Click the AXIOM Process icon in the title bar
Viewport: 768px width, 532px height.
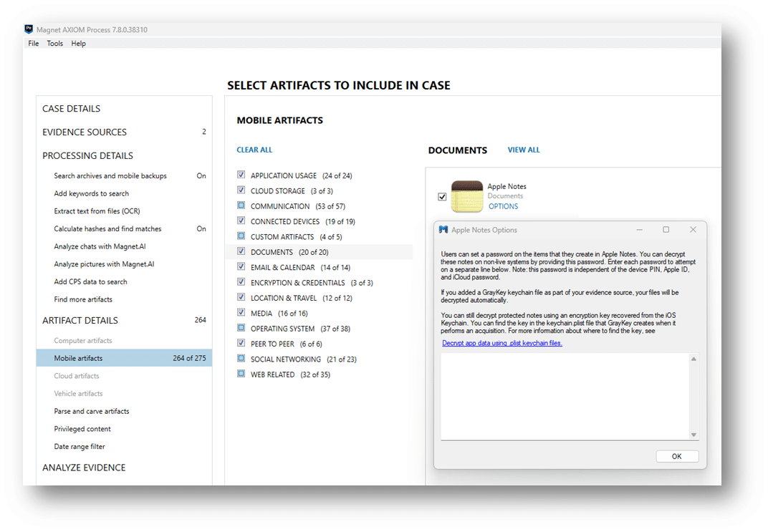coord(28,29)
